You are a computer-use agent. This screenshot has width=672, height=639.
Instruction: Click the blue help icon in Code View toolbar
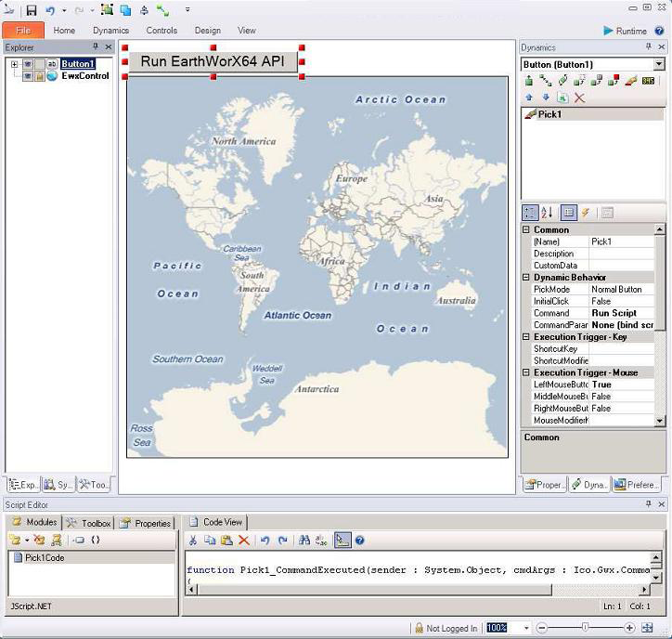pos(359,541)
